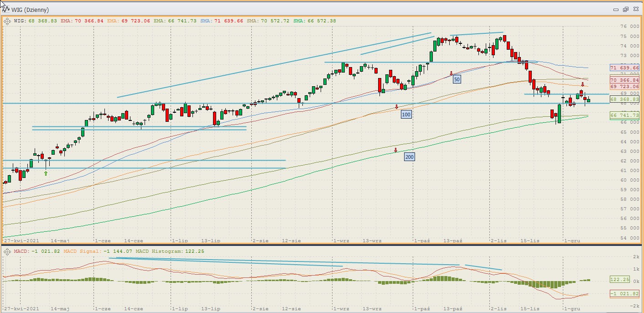Viewport: 644px width, 313px height.
Task: Select the red down arrow above the 50 label
Action: tap(451, 73)
